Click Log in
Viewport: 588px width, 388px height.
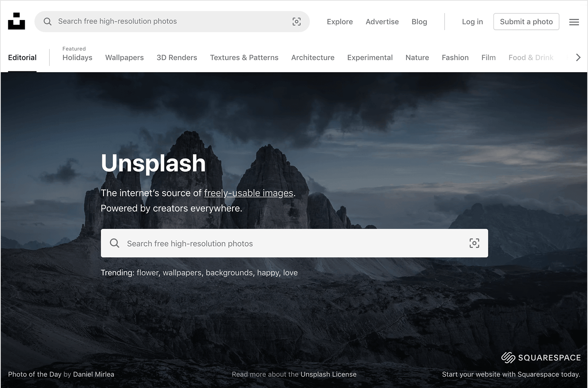pos(472,22)
